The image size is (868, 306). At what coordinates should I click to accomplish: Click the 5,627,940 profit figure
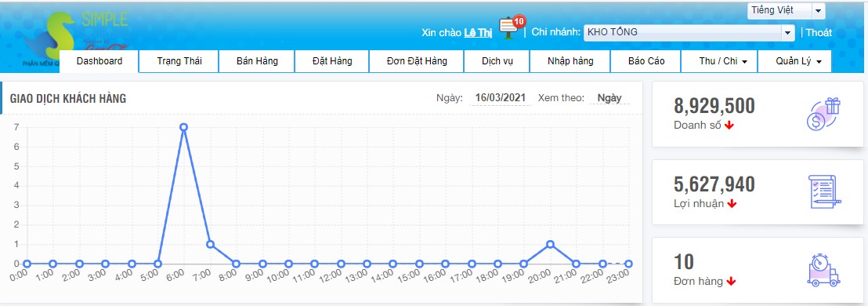tap(714, 184)
